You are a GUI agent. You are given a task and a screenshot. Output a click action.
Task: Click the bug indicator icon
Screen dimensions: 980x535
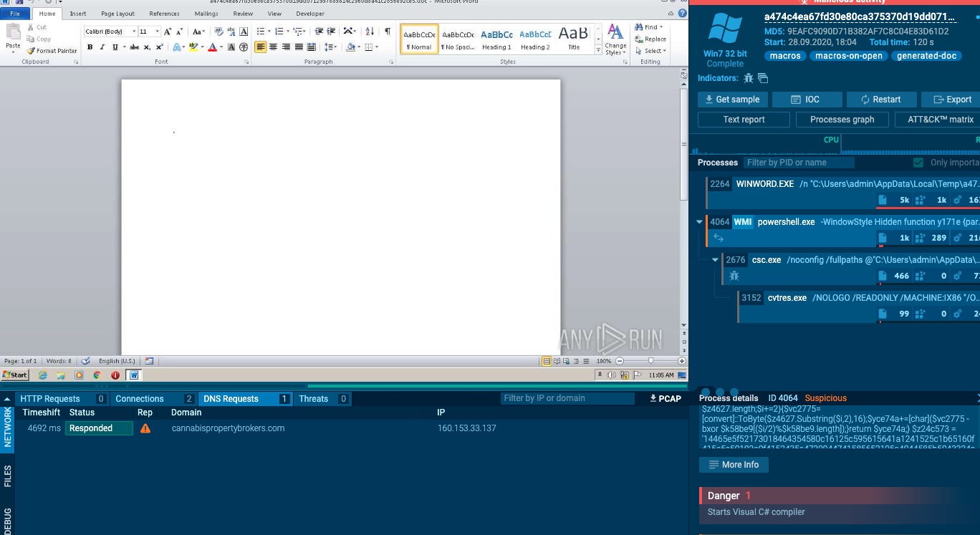[749, 78]
